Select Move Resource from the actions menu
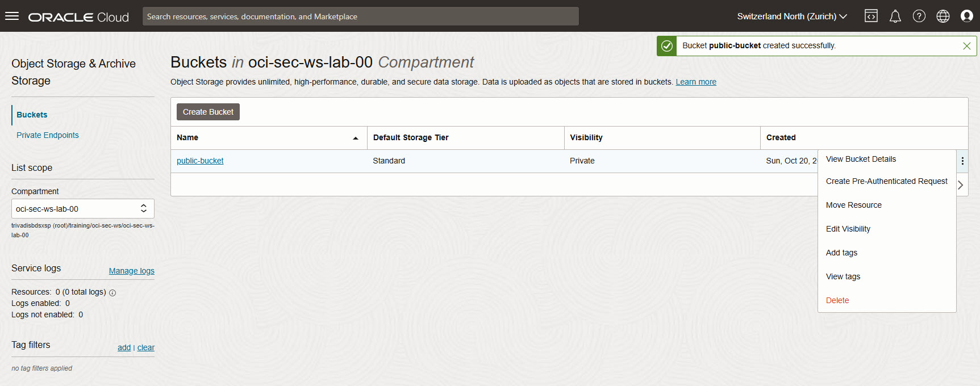 point(854,205)
